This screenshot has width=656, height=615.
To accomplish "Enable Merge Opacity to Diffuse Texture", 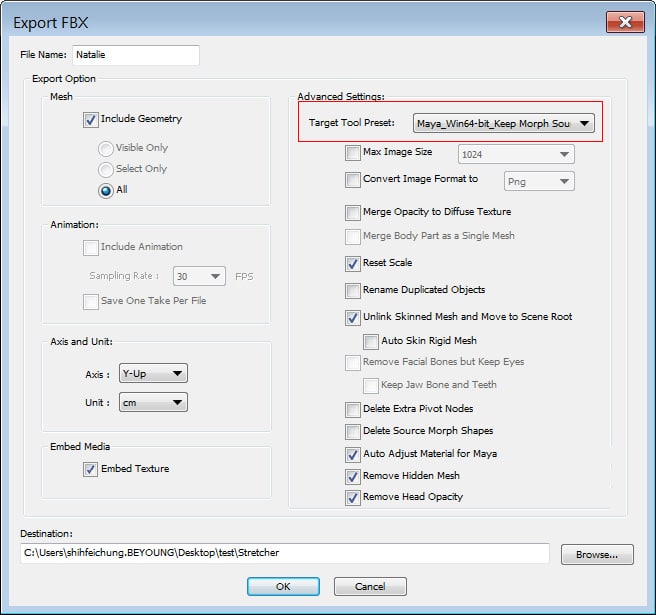I will point(353,213).
